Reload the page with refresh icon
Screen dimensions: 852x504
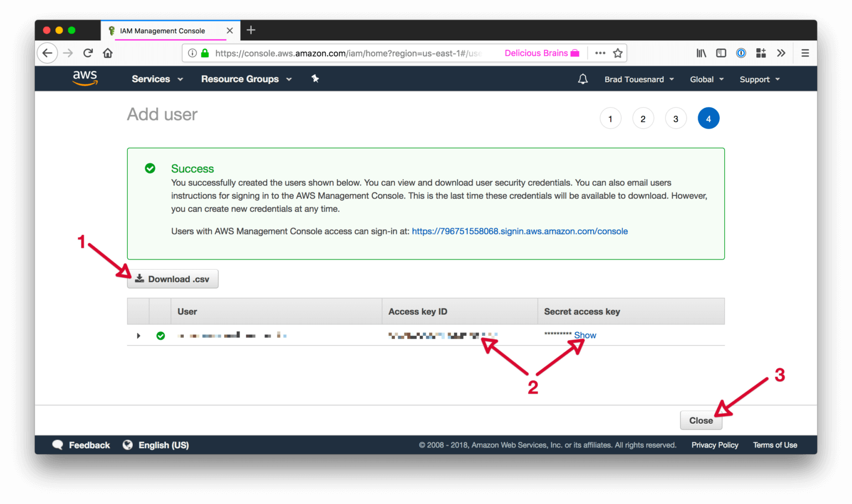pyautogui.click(x=88, y=53)
